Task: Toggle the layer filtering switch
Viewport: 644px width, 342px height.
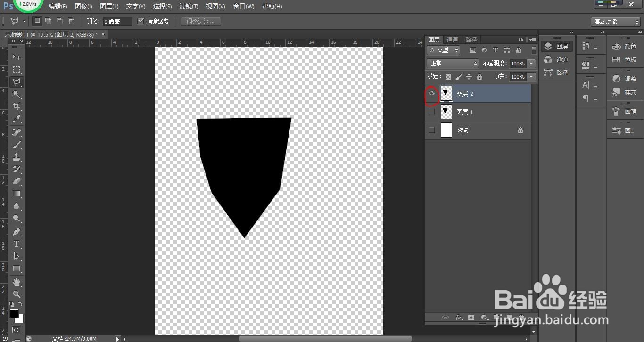Action: pos(534,50)
